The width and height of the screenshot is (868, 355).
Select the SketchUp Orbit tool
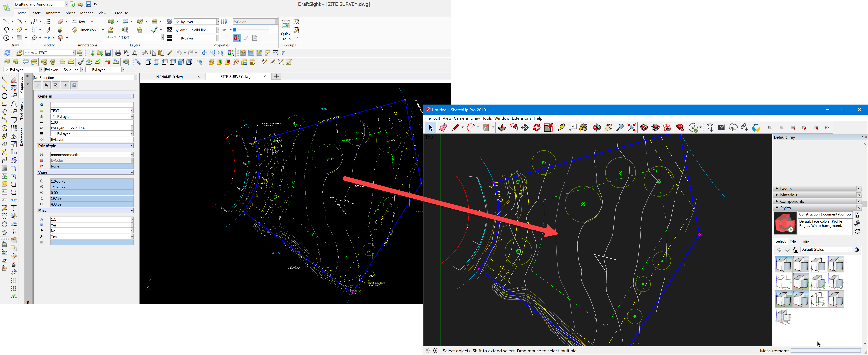(x=597, y=128)
